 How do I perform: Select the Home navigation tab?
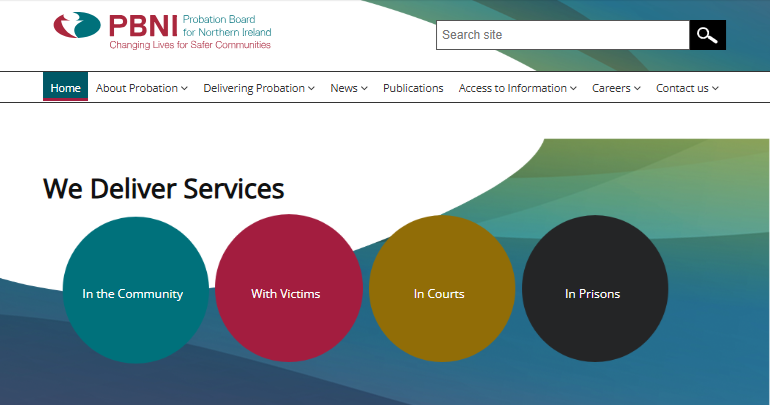pos(65,88)
